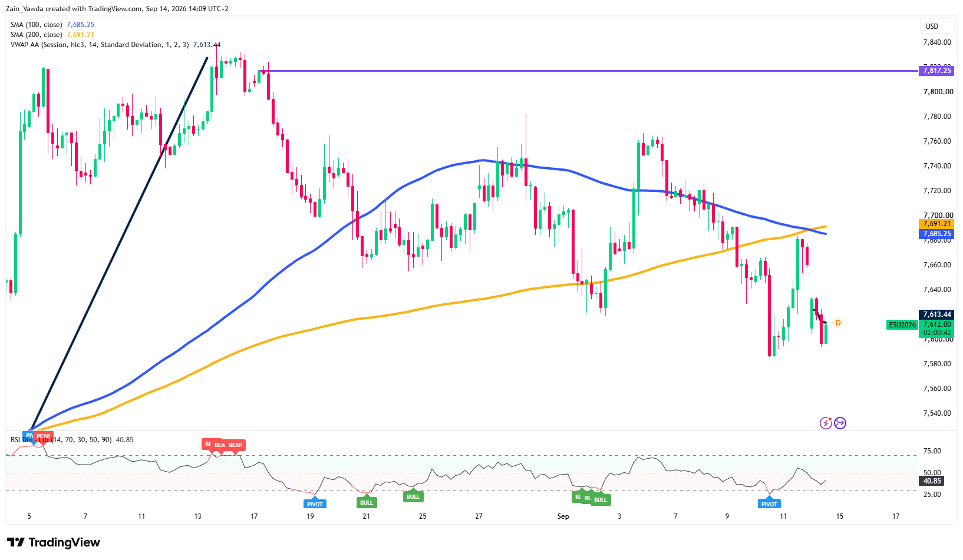This screenshot has height=560, width=963.
Task: Click the purple lightning bolt icon
Action: pyautogui.click(x=826, y=423)
